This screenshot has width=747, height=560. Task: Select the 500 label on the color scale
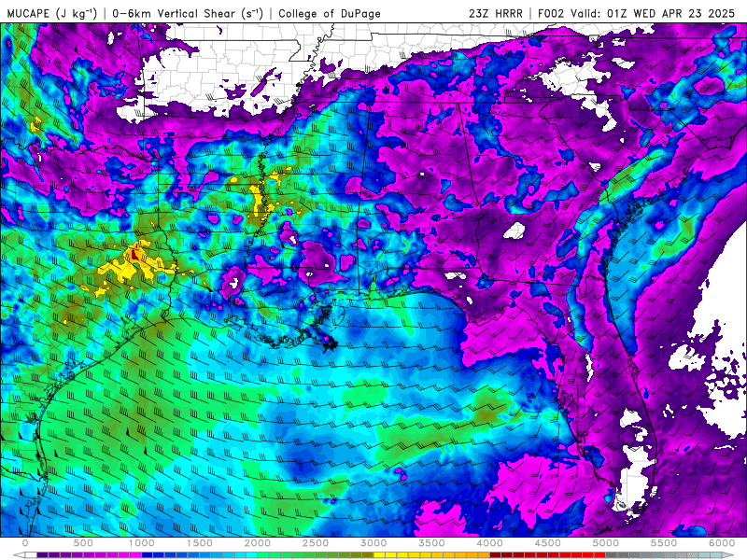click(83, 543)
